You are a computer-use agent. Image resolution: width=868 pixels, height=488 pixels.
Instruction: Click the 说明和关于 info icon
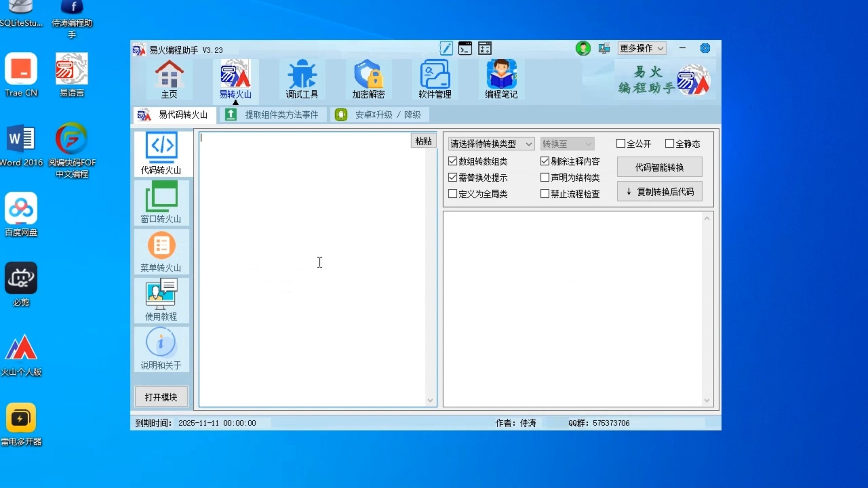point(161,348)
